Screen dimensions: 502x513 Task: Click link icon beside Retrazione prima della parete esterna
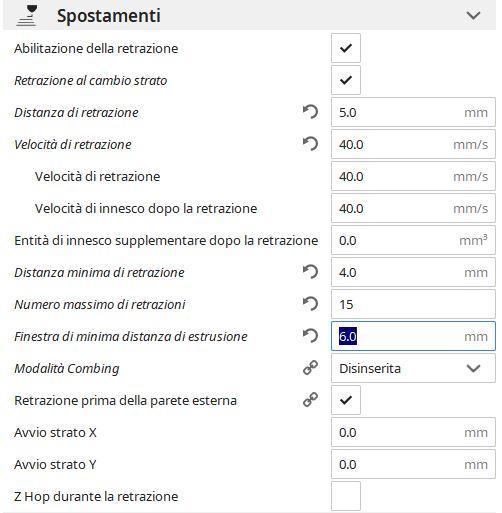310,400
